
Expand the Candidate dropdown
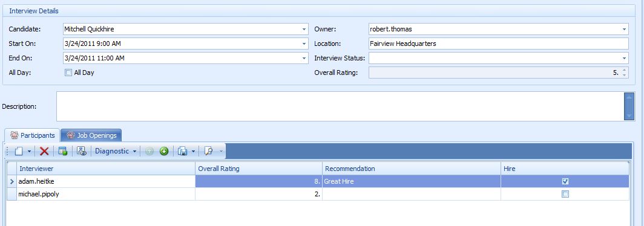(304, 29)
